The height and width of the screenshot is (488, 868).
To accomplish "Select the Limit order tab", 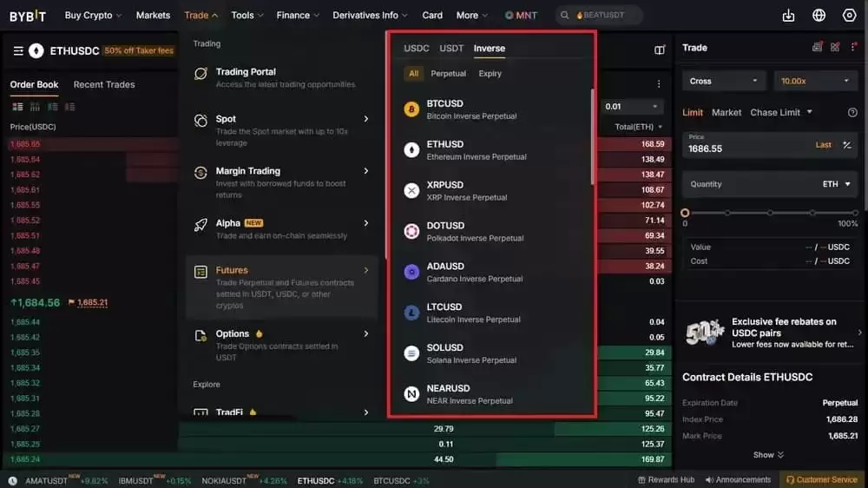I will coord(693,112).
